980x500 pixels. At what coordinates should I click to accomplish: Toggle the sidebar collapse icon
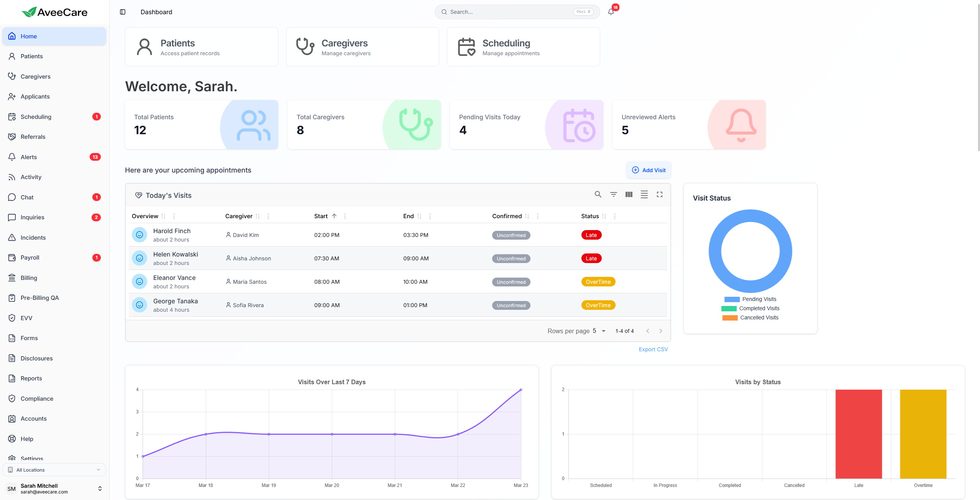(123, 12)
